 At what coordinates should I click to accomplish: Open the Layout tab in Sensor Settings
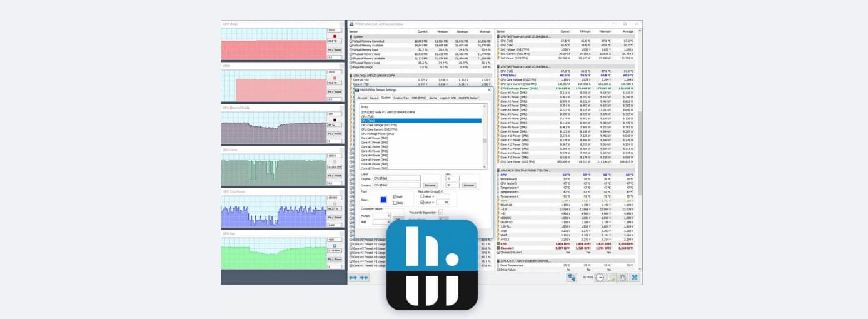coord(374,98)
